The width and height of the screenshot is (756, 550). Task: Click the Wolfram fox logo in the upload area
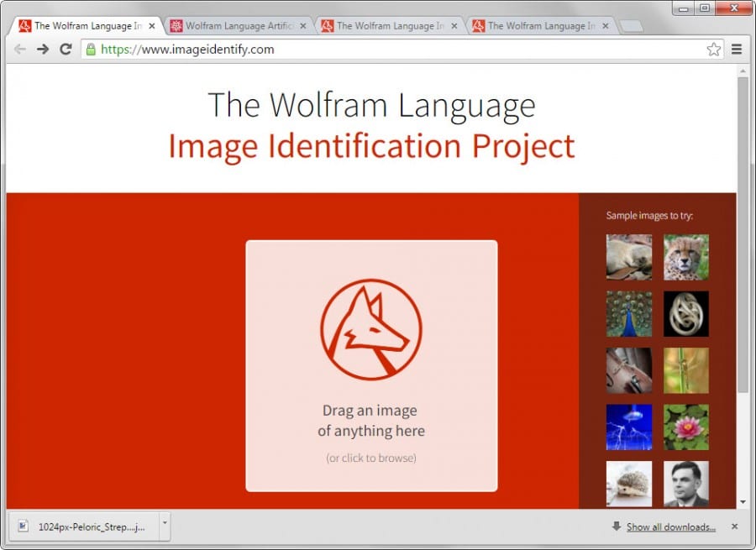point(370,327)
